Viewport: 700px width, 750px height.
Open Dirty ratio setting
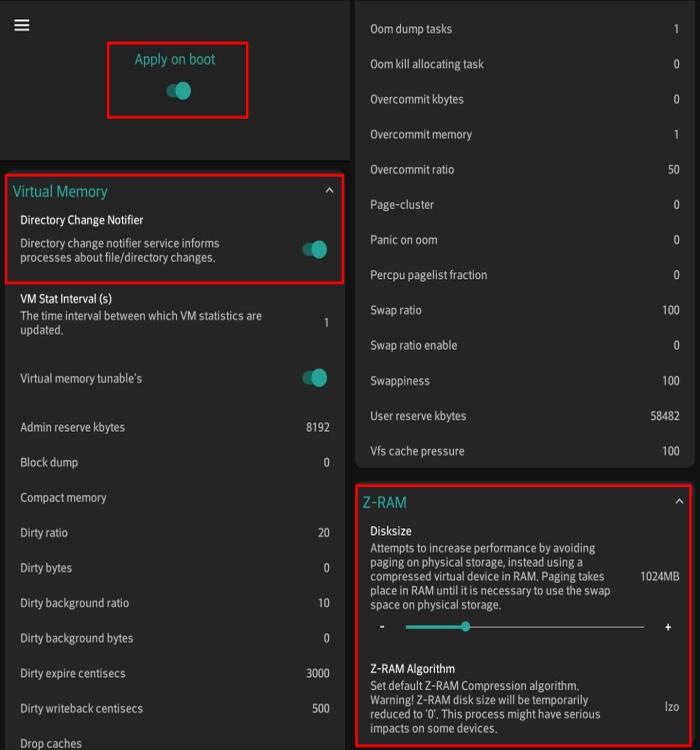175,532
